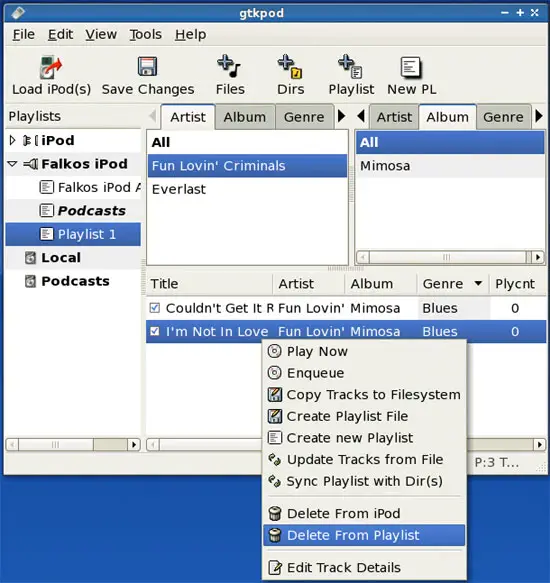Select Genre tab in first sort pane
The image size is (550, 583).
[x=304, y=117]
